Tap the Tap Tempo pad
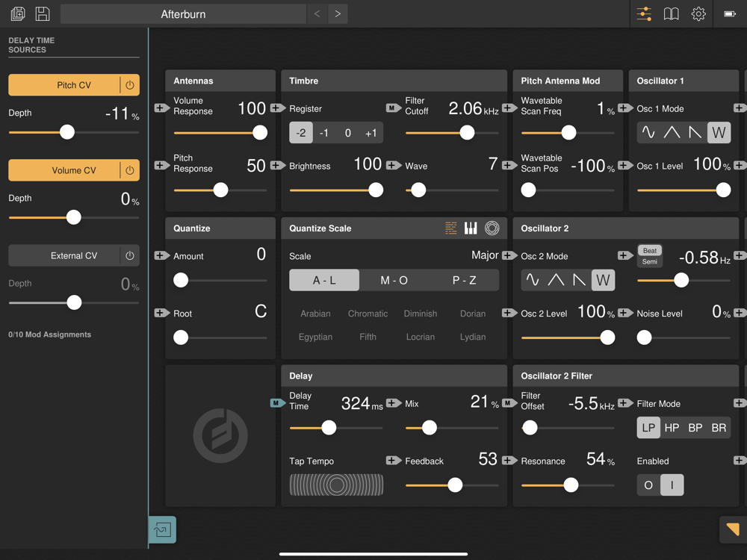This screenshot has height=560, width=747. click(336, 485)
